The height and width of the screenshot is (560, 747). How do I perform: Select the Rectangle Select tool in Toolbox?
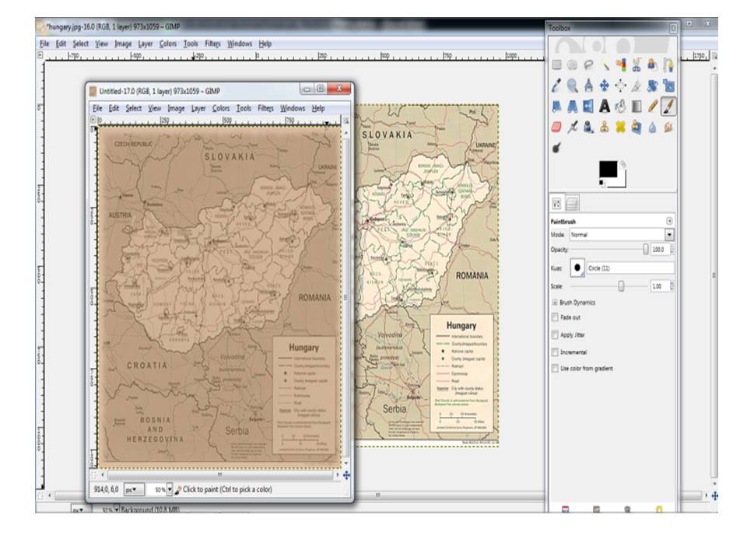tap(556, 65)
